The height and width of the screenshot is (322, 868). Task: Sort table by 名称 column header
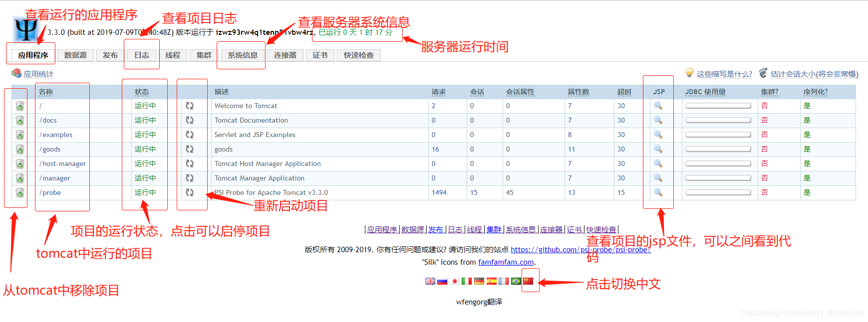[x=46, y=92]
